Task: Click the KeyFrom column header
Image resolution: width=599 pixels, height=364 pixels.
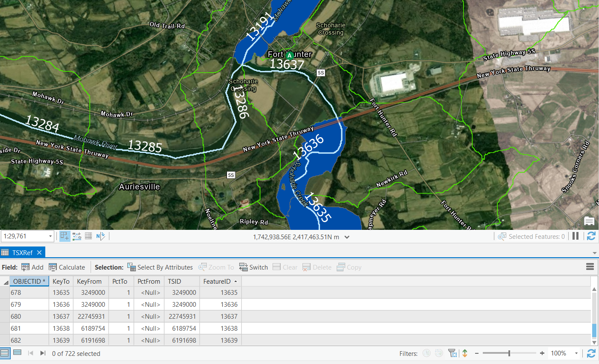Action: pos(91,281)
